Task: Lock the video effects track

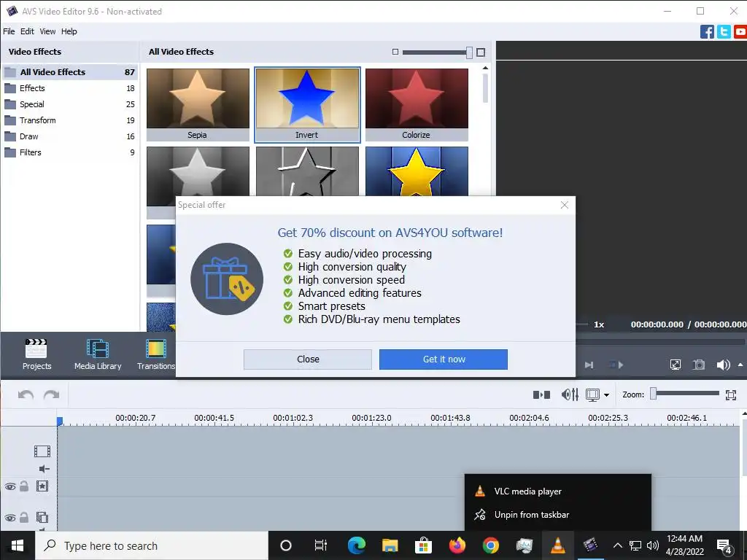Action: click(24, 486)
